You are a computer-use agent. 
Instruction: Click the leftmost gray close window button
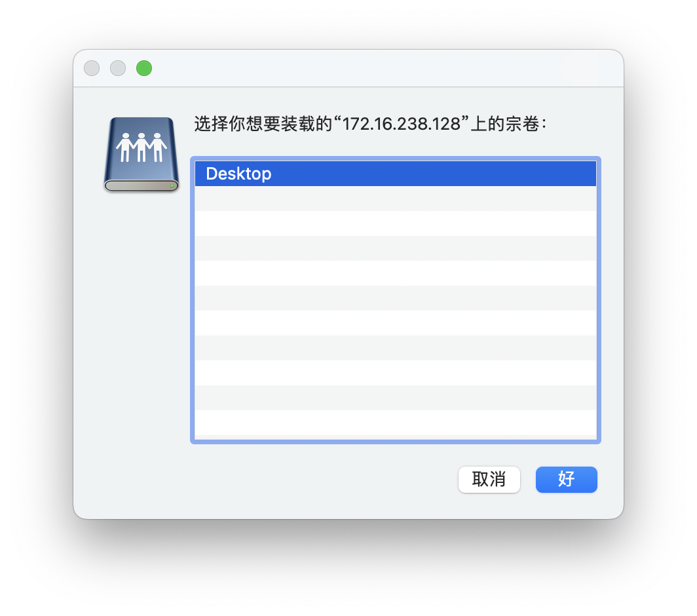(x=92, y=68)
